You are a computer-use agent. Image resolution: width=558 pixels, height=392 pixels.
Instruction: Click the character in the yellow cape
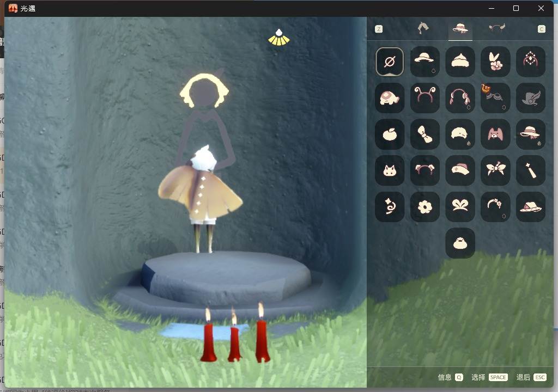pos(201,199)
